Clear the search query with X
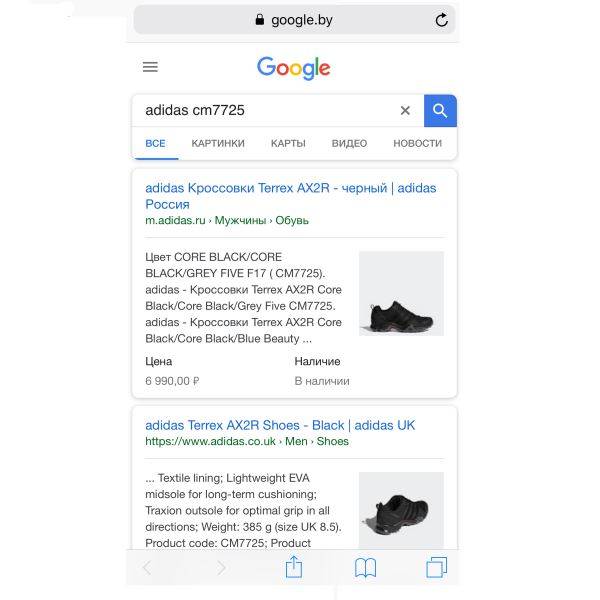The width and height of the screenshot is (600, 600). point(405,111)
